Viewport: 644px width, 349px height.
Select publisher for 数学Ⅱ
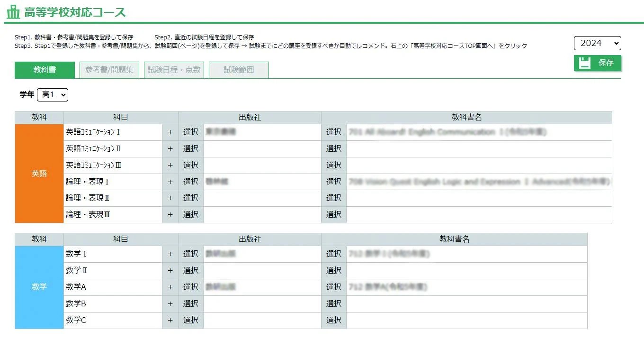(191, 271)
